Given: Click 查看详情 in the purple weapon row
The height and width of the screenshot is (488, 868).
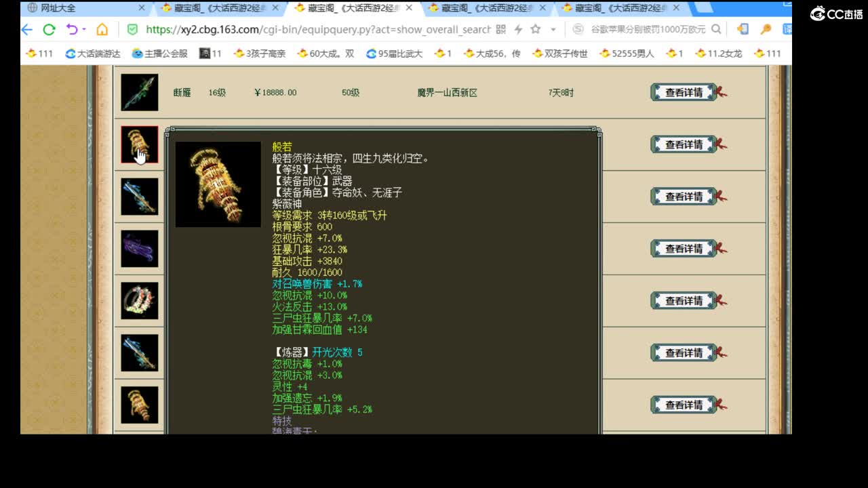Looking at the screenshot, I should tap(684, 249).
